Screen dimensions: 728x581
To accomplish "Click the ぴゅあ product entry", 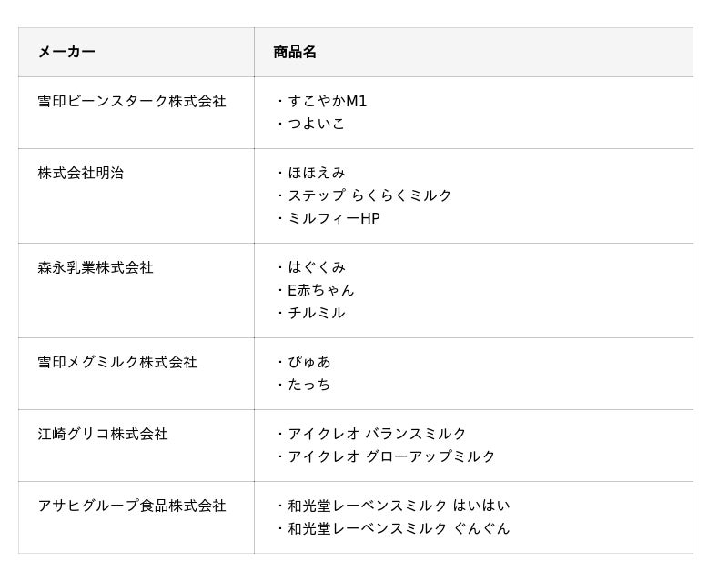I will point(309,362).
